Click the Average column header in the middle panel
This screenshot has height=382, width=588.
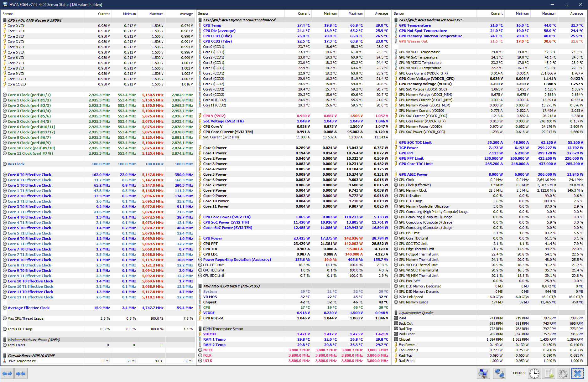tap(377, 13)
